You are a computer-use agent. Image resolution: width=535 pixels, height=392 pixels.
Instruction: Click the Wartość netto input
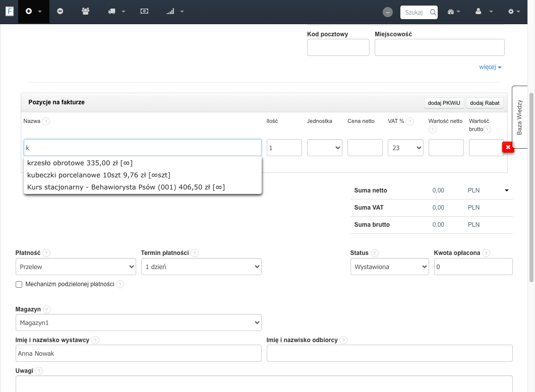446,148
